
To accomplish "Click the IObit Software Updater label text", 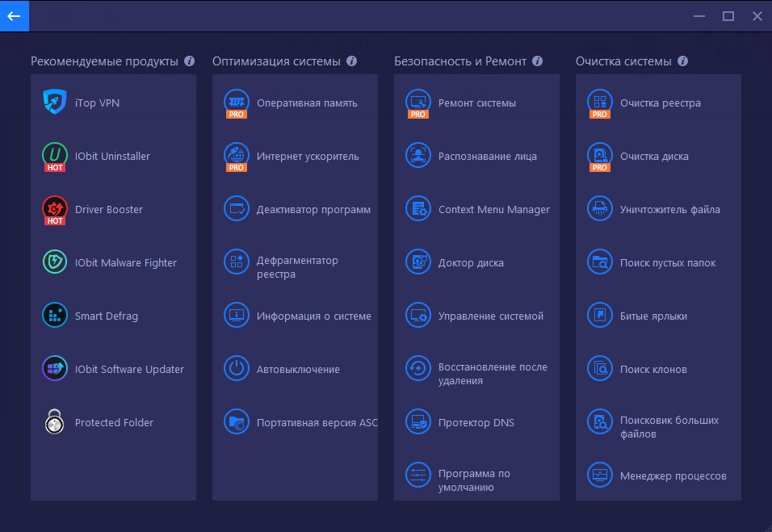I will (x=129, y=369).
